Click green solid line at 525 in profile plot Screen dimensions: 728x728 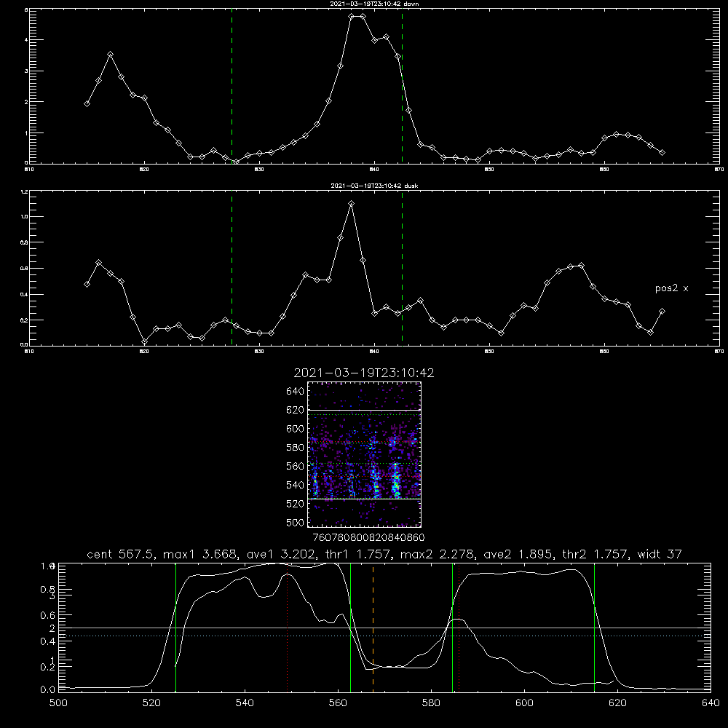point(176,628)
